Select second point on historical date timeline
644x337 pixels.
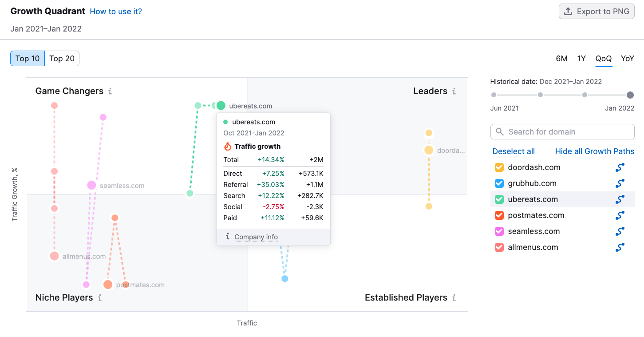[540, 95]
